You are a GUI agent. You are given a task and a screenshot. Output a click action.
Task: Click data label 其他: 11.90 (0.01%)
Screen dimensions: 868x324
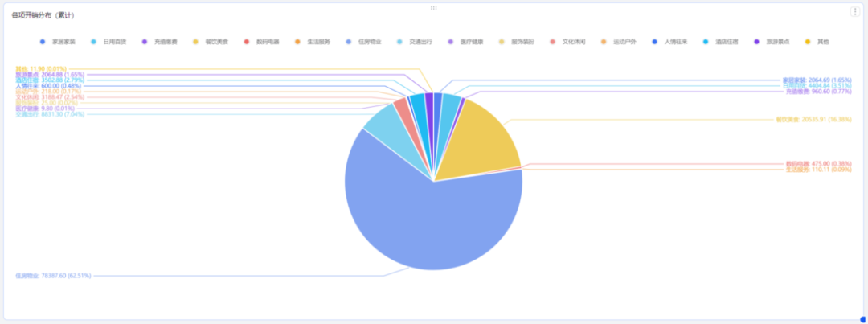pos(41,68)
